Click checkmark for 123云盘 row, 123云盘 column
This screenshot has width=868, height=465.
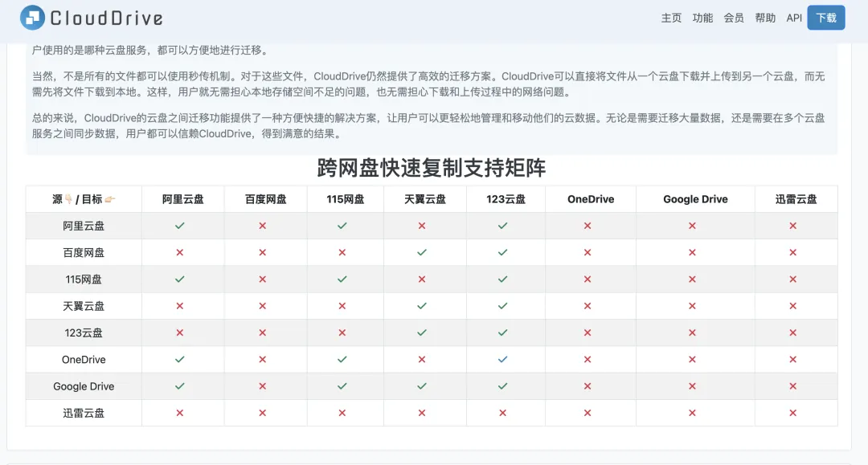click(502, 332)
